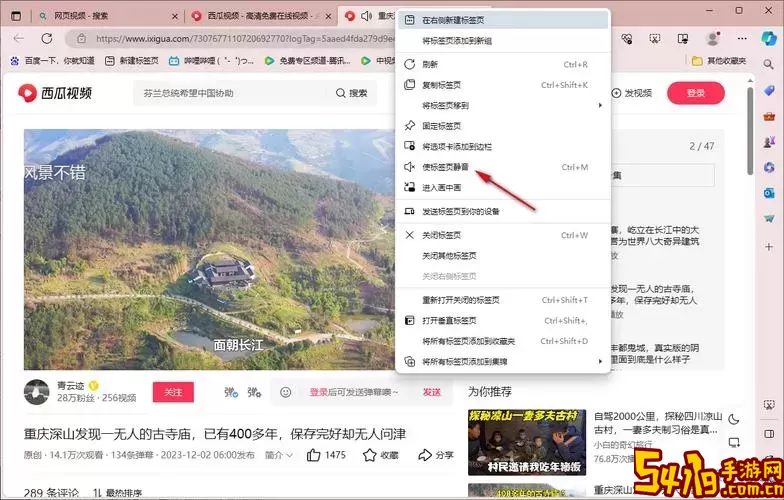Click the 青云迹 author avatar

(x=36, y=392)
